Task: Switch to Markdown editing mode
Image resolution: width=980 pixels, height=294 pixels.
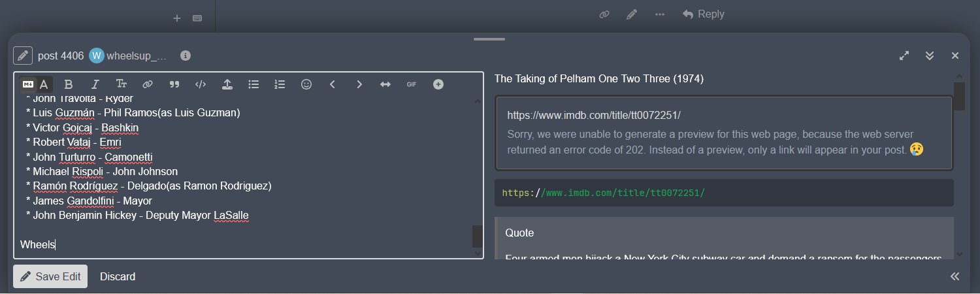Action: pyautogui.click(x=28, y=84)
